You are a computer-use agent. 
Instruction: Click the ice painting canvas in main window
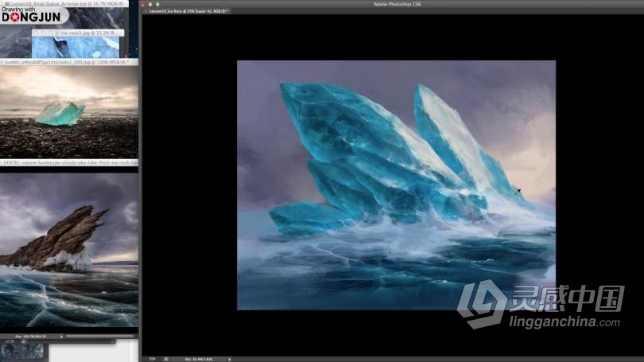396,185
